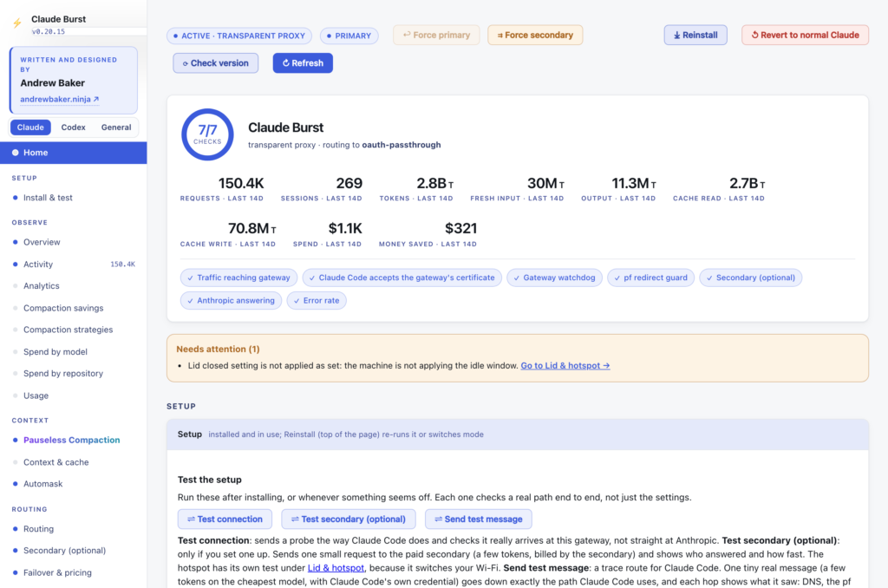Viewport: 888px width, 588px height.
Task: Open the andrewbaker.ninja link
Action: (60, 99)
